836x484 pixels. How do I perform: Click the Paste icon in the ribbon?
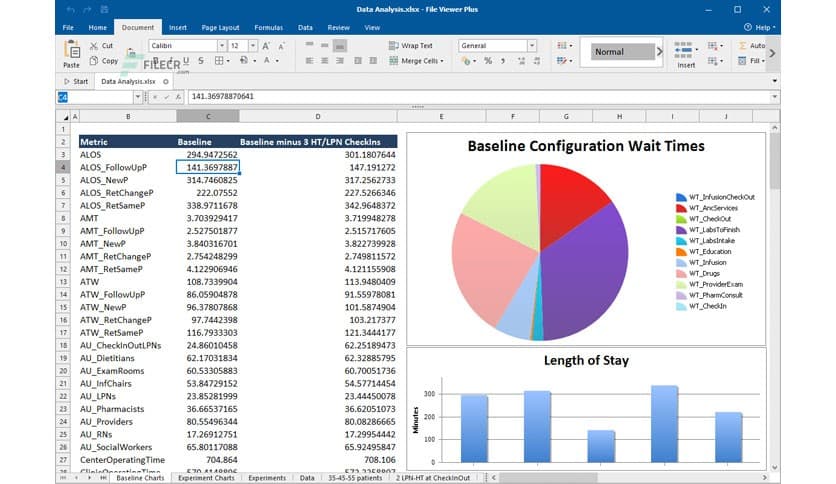[70, 51]
